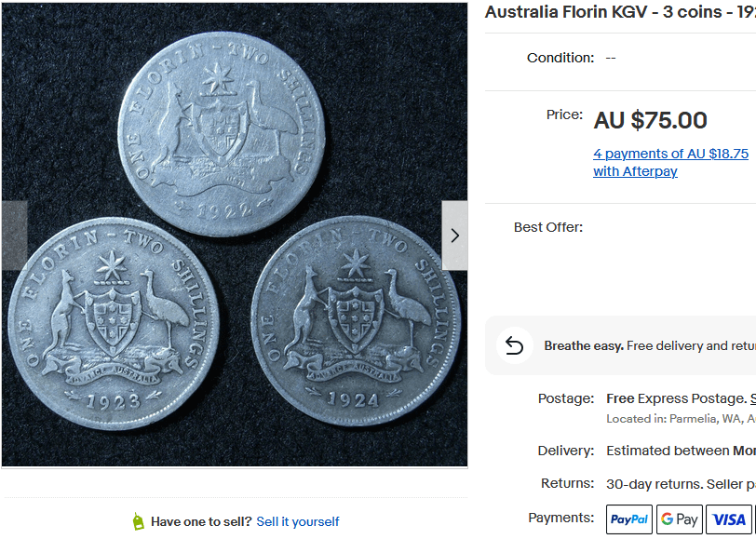Click the previous image arrow
This screenshot has width=756, height=539.
pos(13,236)
